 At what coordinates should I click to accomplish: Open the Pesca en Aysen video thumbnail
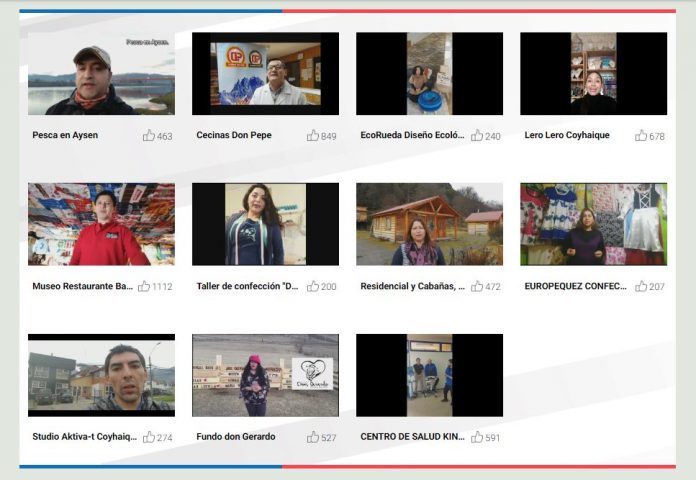[x=101, y=74]
